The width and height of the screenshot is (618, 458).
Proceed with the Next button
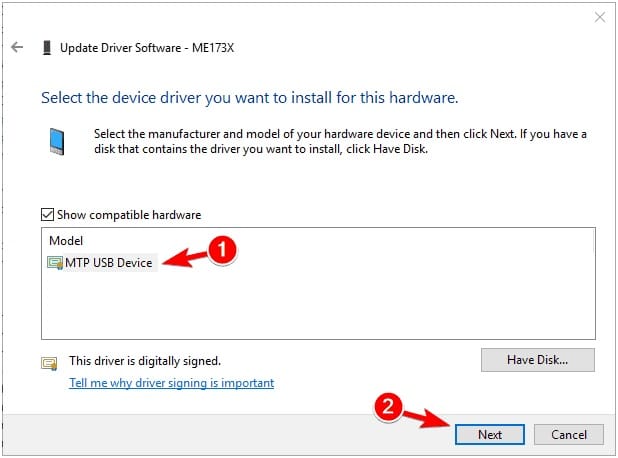pyautogui.click(x=490, y=434)
